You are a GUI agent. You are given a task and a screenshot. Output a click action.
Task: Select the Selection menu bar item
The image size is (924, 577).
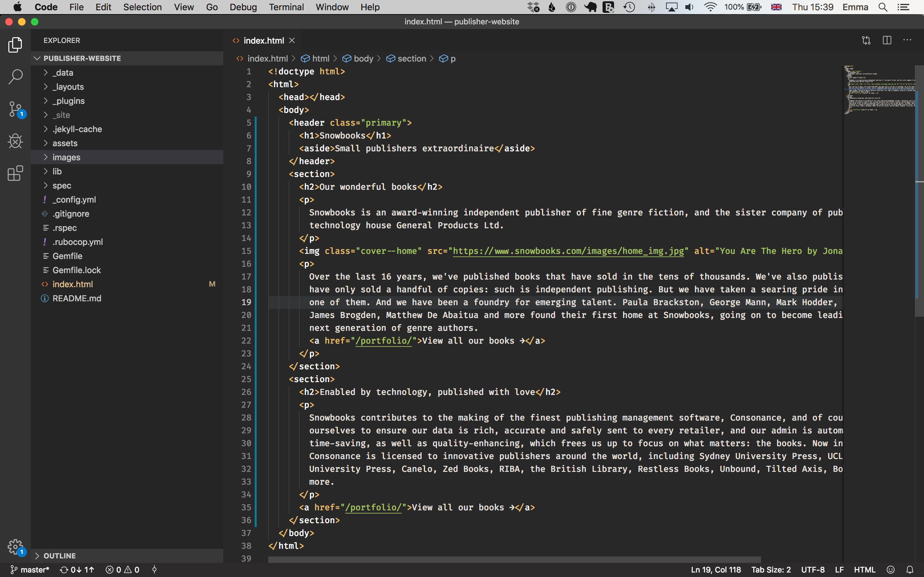point(142,7)
